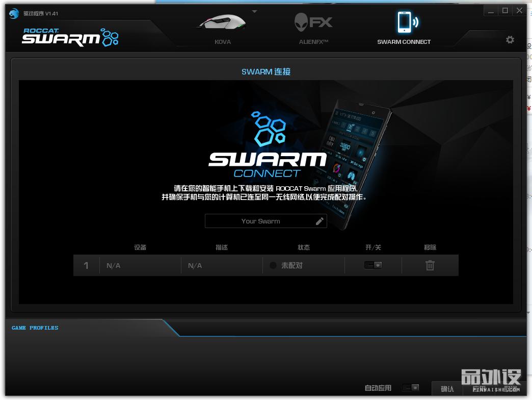Select the N/A description cell

click(222, 265)
